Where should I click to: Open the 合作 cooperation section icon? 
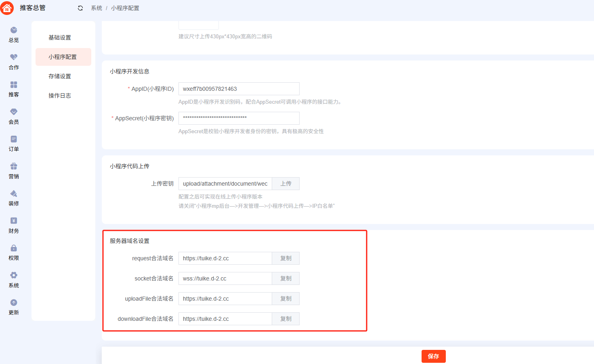(x=14, y=57)
